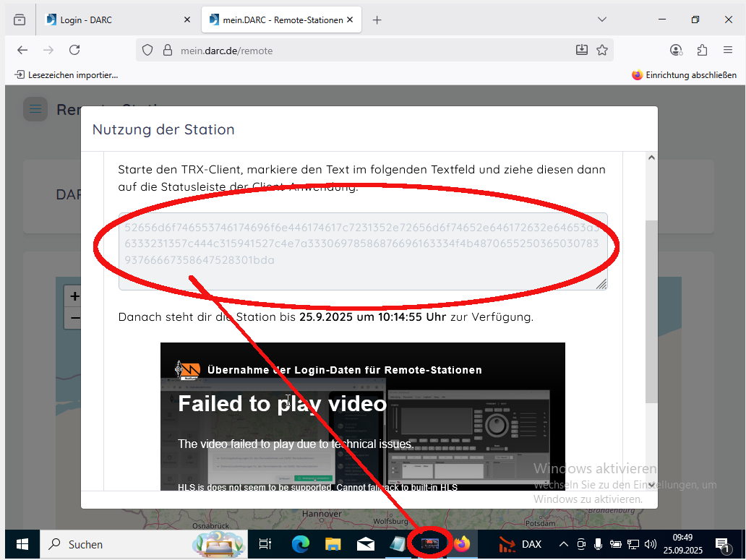Show hidden system tray icons
746x560 pixels.
564,544
